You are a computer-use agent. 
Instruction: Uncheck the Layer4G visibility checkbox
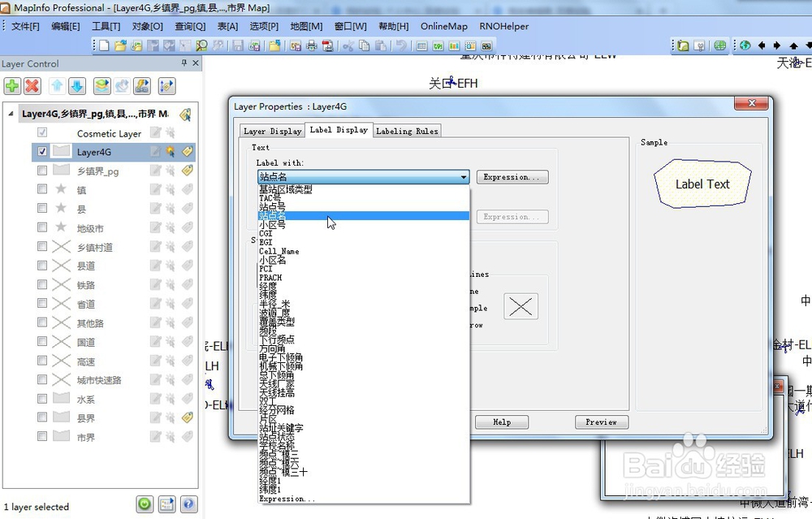click(x=42, y=151)
